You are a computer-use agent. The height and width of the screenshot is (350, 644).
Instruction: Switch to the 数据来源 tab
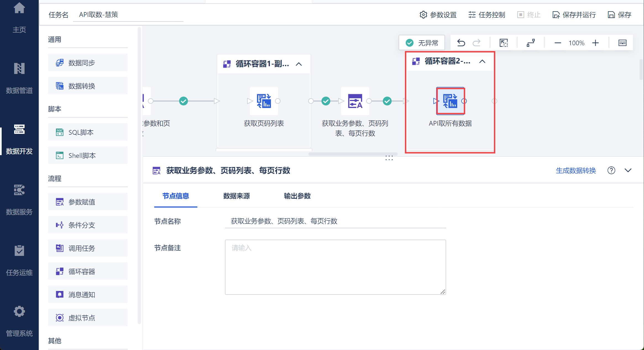point(236,196)
